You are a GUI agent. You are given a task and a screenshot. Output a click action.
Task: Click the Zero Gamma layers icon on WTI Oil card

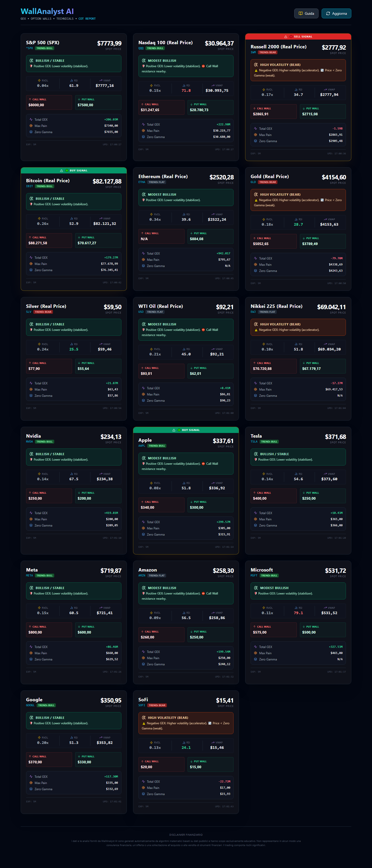pyautogui.click(x=143, y=401)
